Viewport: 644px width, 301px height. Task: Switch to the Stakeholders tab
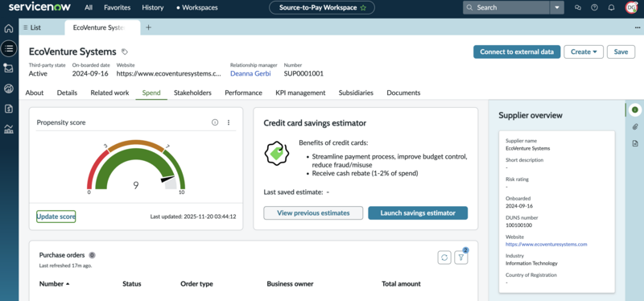pyautogui.click(x=192, y=93)
